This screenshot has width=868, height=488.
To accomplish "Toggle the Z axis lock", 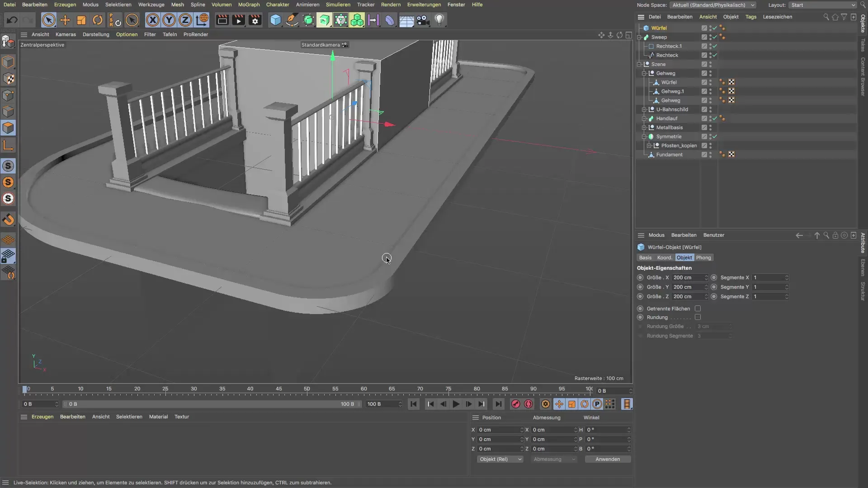I will coord(185,20).
